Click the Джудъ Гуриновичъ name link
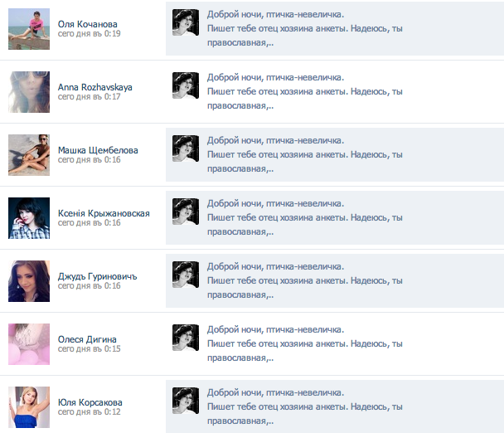Viewport: 504px width, 433px height. click(x=97, y=276)
